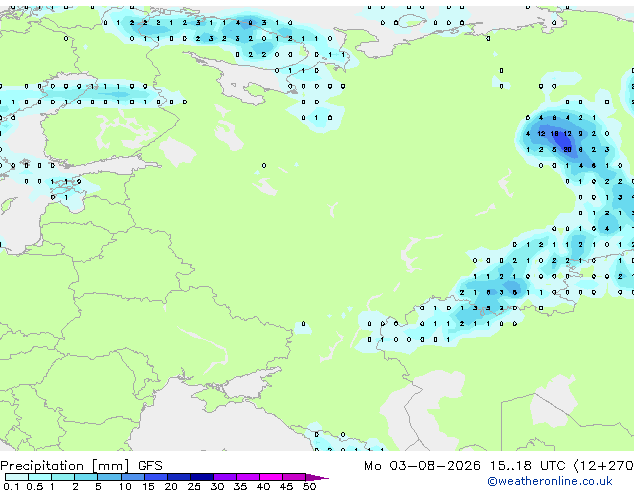Image resolution: width=634 pixels, height=490 pixels.
Task: Click the date text 'Mo 03-08-2026'
Action: [423, 466]
